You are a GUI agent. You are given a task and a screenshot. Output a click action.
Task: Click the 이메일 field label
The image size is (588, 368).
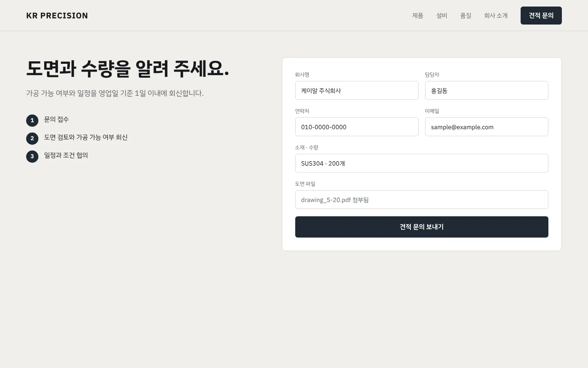click(x=432, y=111)
